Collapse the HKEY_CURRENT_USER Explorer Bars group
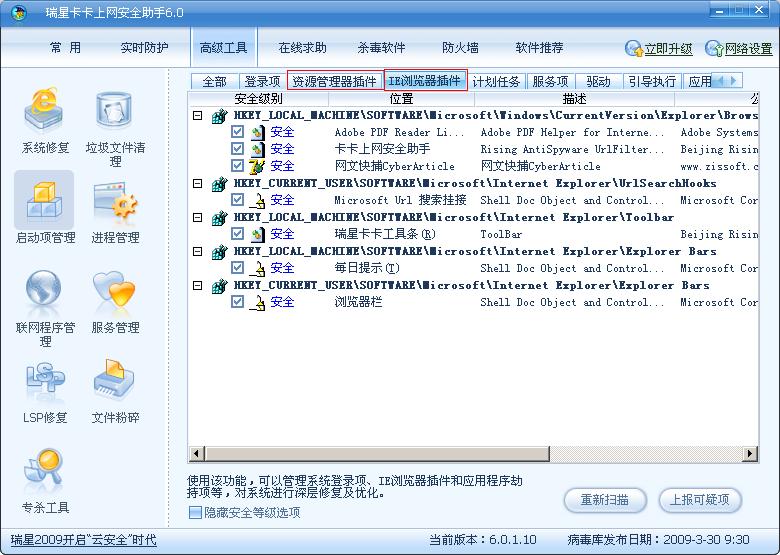 (197, 285)
